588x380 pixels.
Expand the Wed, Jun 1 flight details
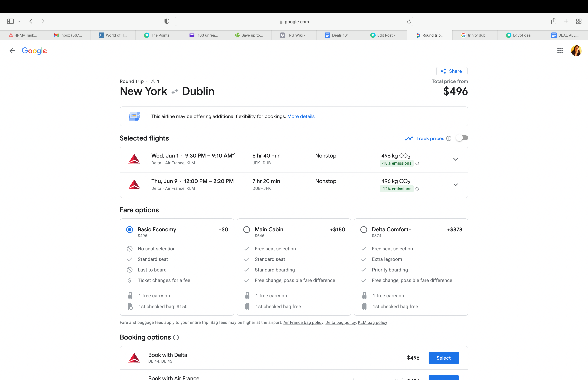[455, 159]
